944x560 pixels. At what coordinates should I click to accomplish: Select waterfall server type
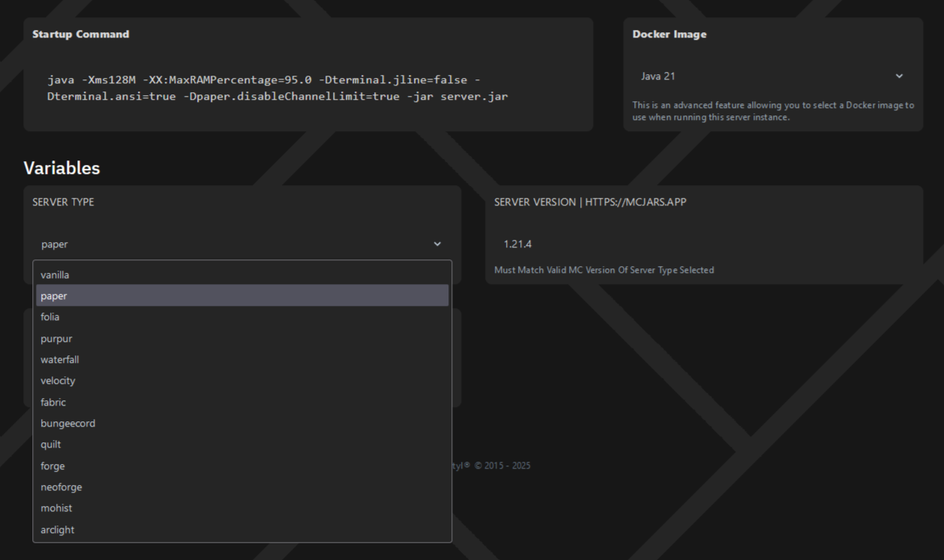(x=242, y=359)
